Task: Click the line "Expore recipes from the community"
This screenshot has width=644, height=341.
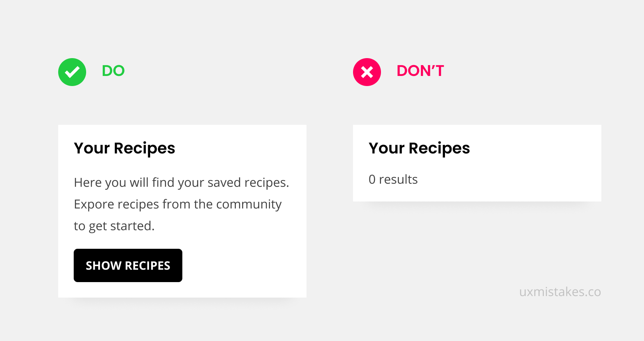Action: (178, 204)
